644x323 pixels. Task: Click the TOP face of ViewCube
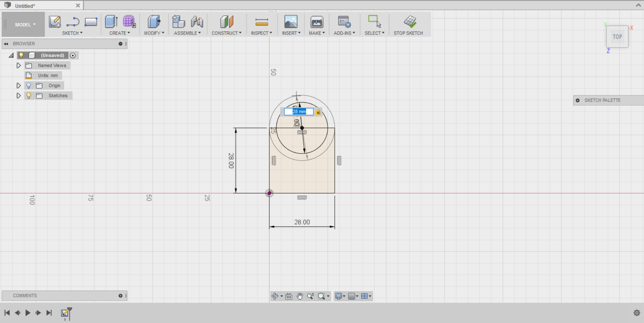click(618, 37)
